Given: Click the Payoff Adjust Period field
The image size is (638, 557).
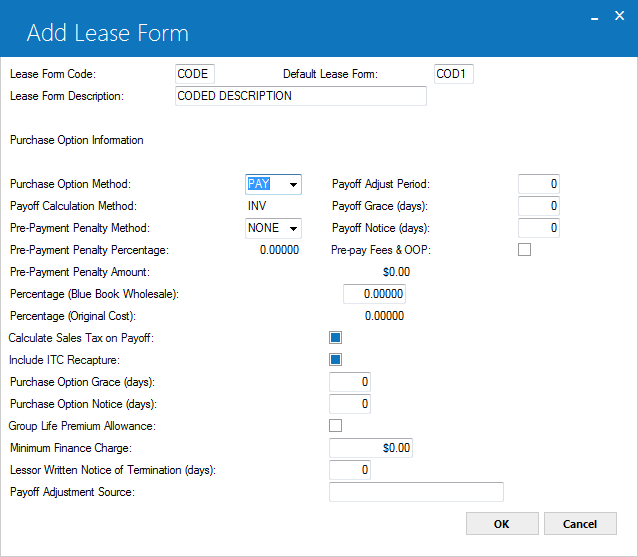Looking at the screenshot, I should click(x=538, y=184).
